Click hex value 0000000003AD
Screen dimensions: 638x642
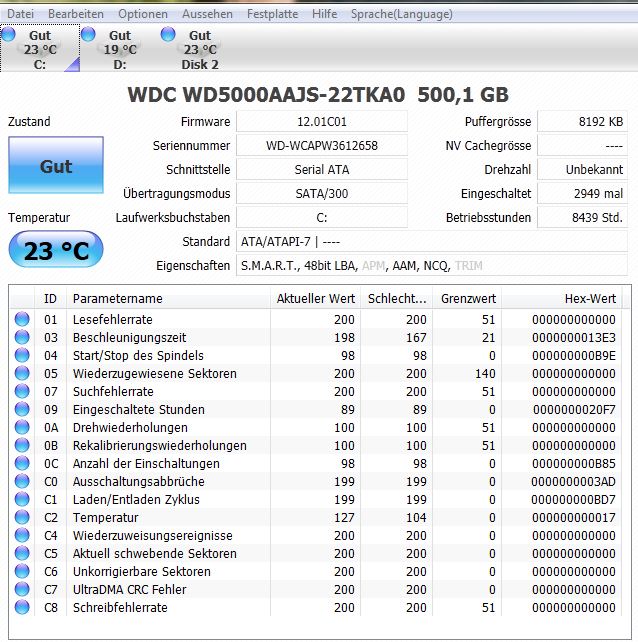click(x=574, y=482)
